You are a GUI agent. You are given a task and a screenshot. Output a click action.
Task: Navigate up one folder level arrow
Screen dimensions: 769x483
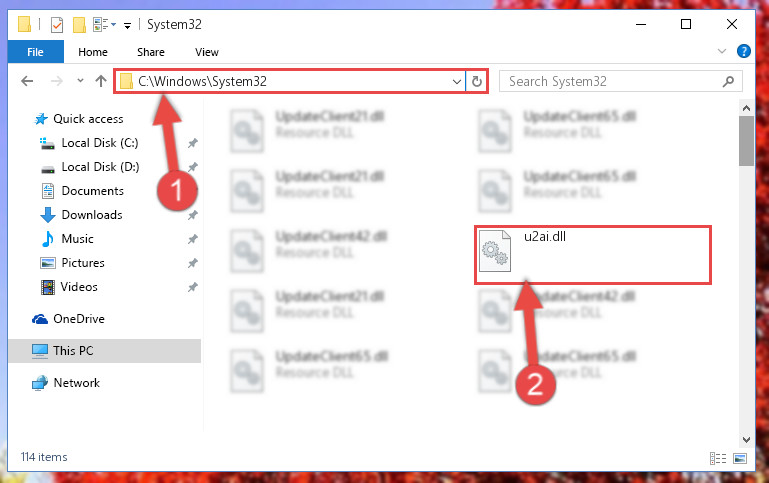(101, 81)
